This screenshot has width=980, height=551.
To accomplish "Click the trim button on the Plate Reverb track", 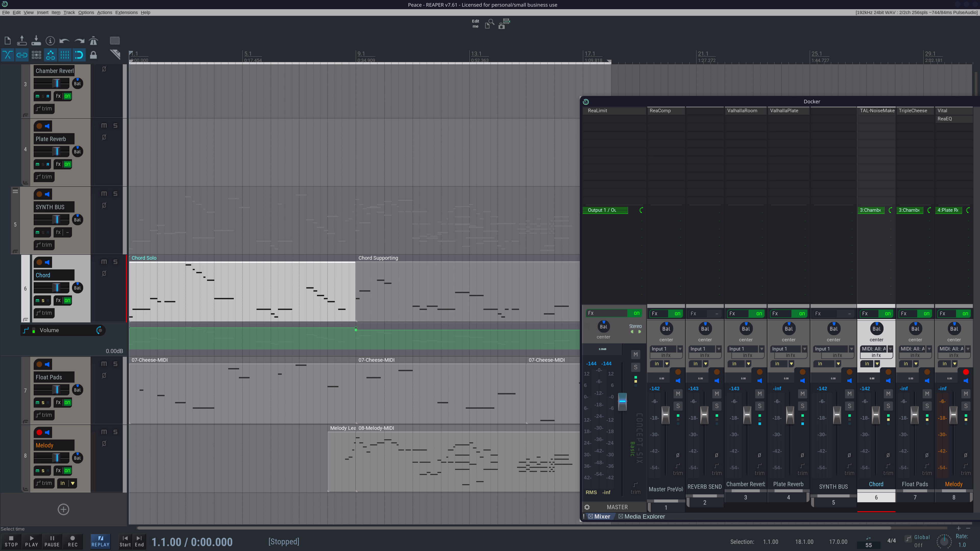I will tap(44, 177).
